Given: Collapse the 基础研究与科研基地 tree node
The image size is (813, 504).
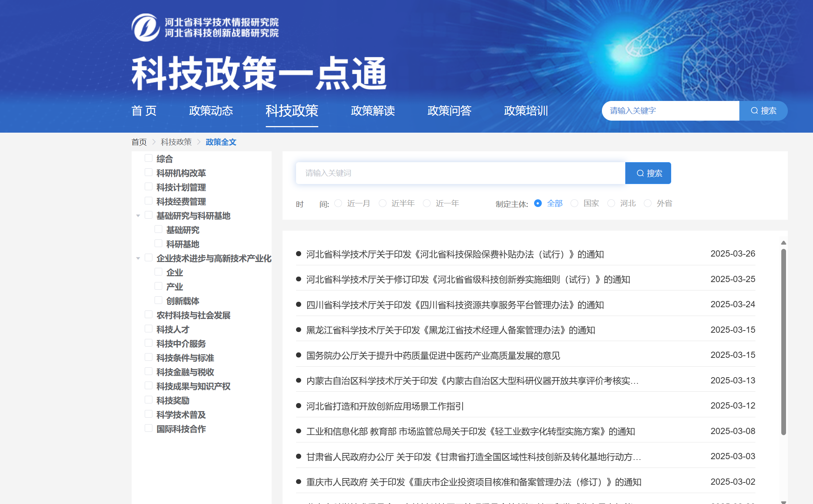Looking at the screenshot, I should [x=138, y=216].
